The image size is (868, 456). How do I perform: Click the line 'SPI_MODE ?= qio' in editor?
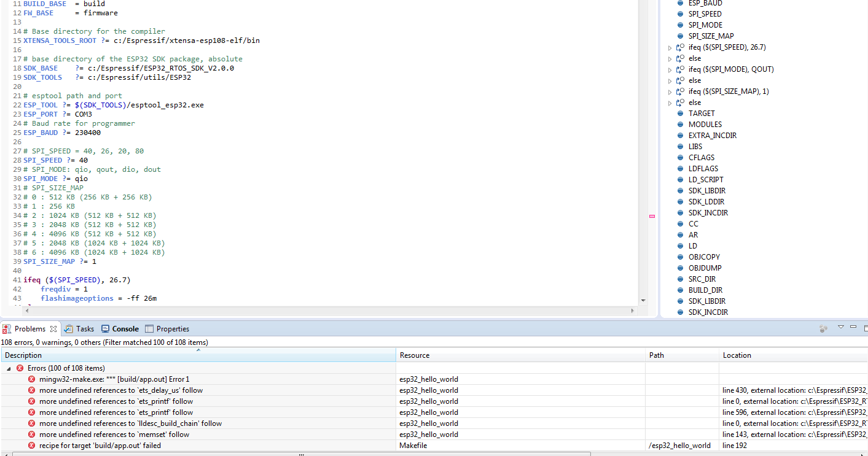pos(55,179)
